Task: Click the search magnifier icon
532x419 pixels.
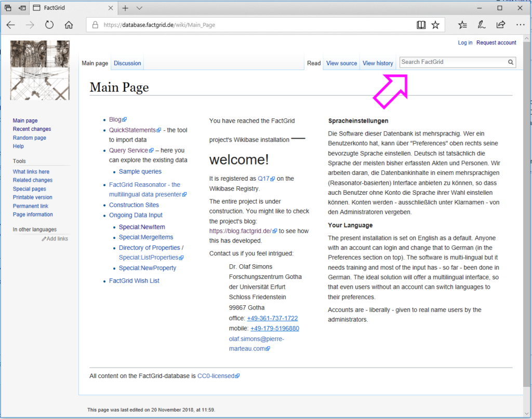Action: point(511,62)
